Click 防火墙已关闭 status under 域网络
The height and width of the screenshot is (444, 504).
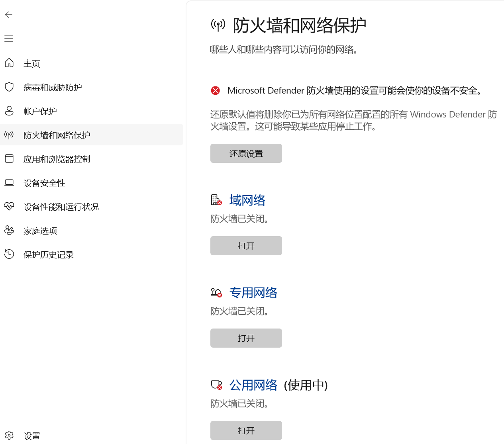pyautogui.click(x=239, y=219)
